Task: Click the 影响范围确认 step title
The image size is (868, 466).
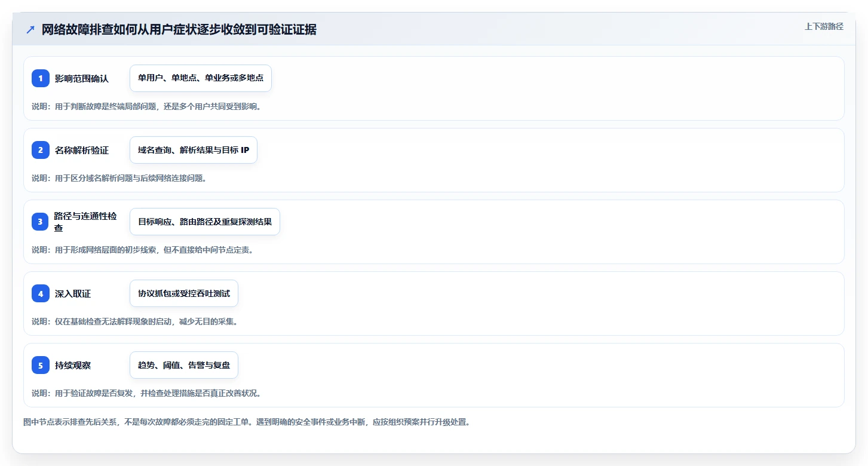Action: click(x=82, y=78)
